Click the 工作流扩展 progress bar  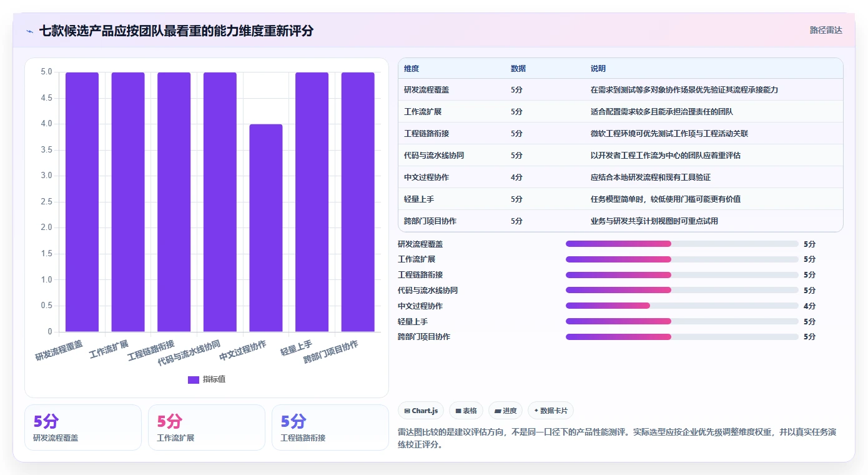coord(682,259)
